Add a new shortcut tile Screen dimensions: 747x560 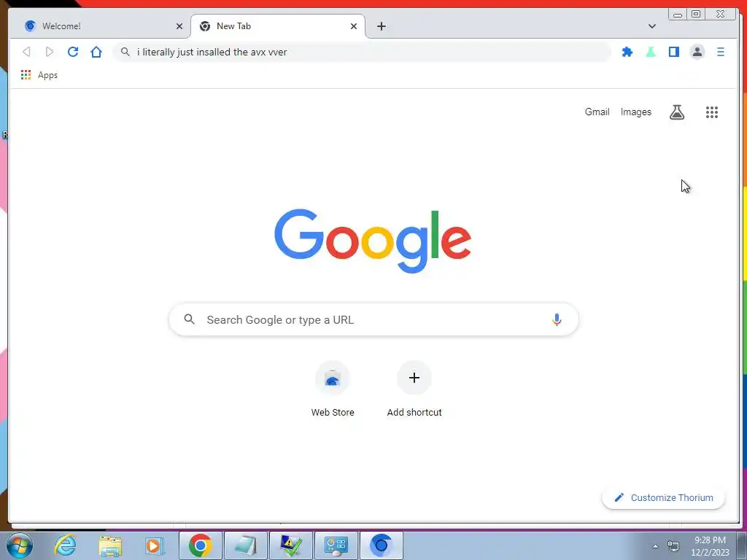pyautogui.click(x=414, y=389)
